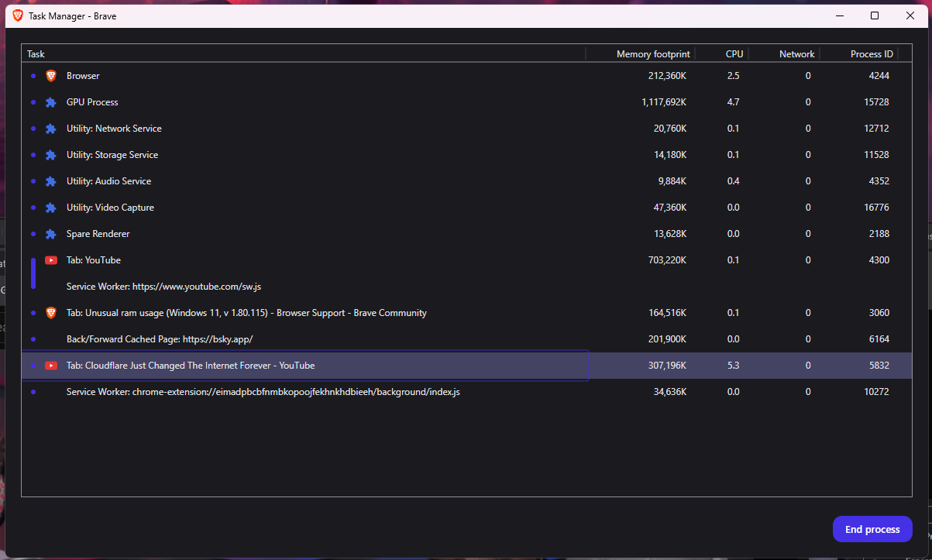Click the 212,360K memory value
Screen dimensions: 932x560
click(x=667, y=76)
